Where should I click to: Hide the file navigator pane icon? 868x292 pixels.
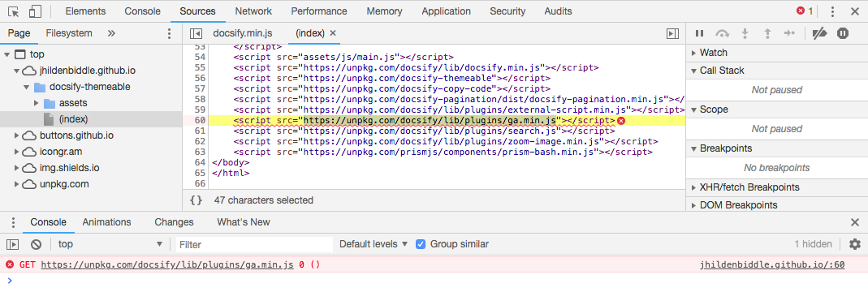(x=196, y=34)
